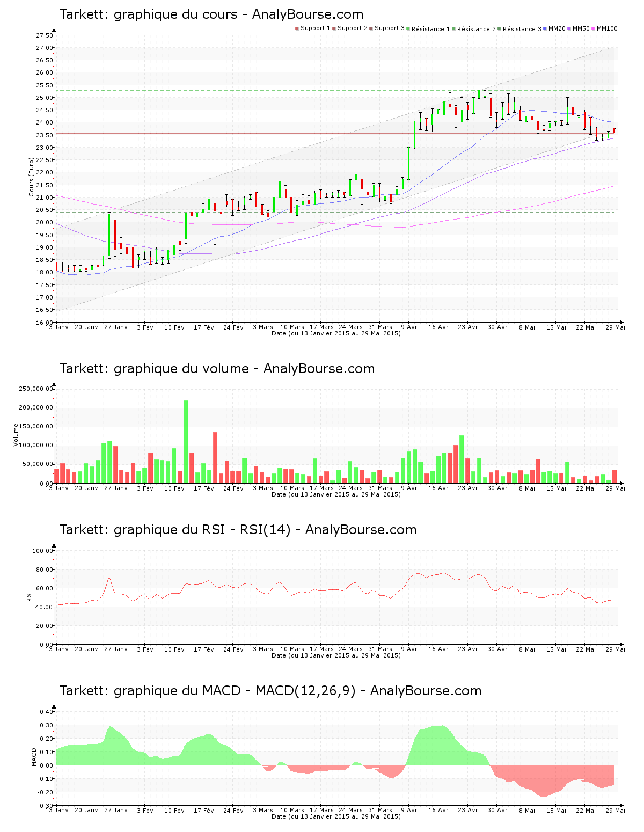Click '16 Avr' date on RSI chart axis
Viewport: 644px width, 832px height.
click(x=438, y=649)
